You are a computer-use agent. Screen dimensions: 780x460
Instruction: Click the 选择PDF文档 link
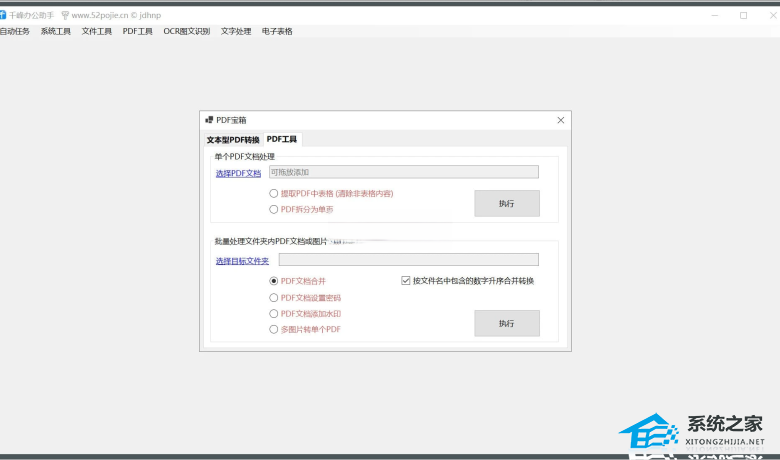click(238, 174)
